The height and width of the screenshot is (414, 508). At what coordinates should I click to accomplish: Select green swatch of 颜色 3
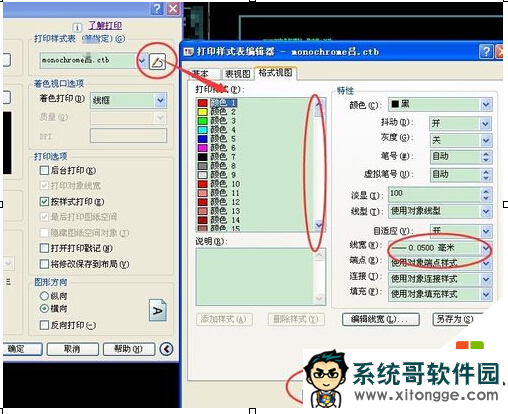(203, 121)
